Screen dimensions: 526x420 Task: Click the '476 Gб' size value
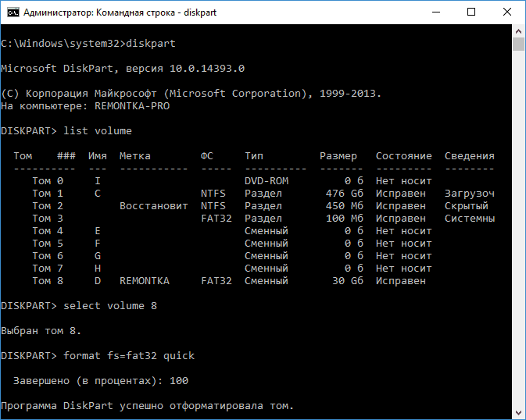click(345, 194)
